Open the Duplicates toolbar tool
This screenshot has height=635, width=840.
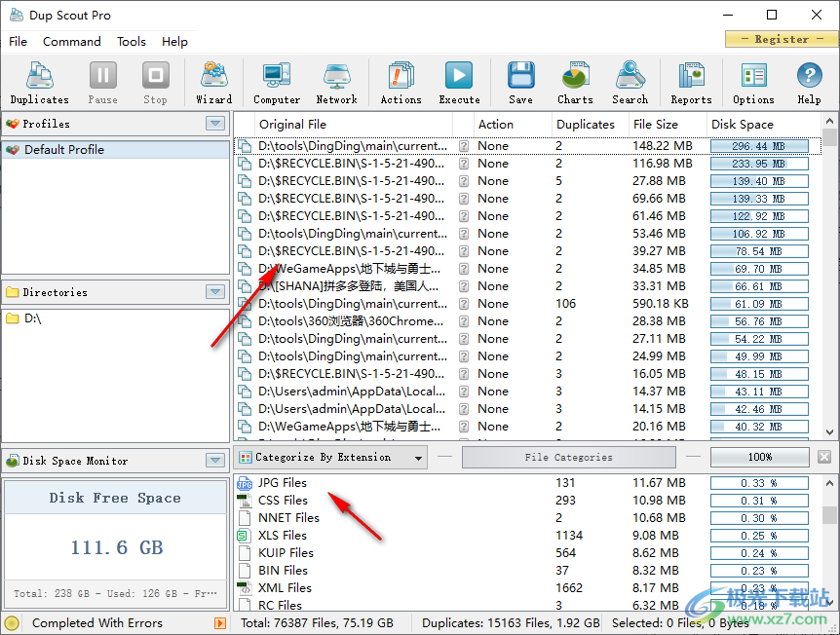(x=40, y=83)
